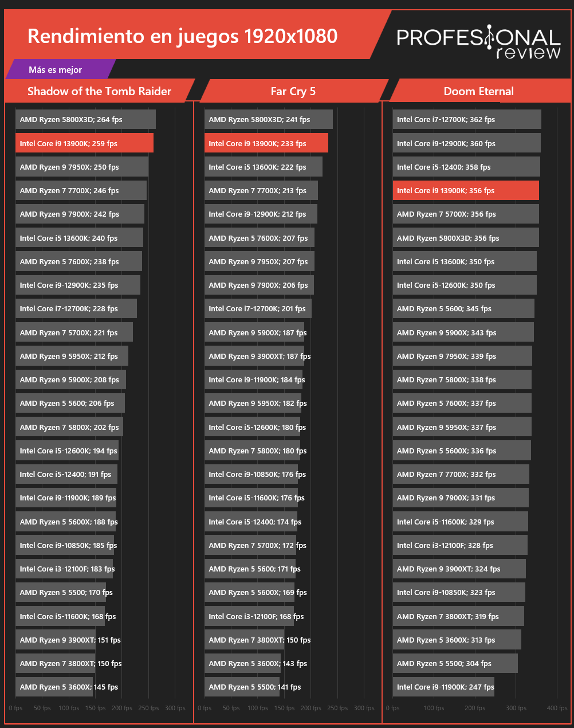Select the Intel Core i9-12900K; 360 fps bar
The image size is (574, 728).
pyautogui.click(x=467, y=143)
